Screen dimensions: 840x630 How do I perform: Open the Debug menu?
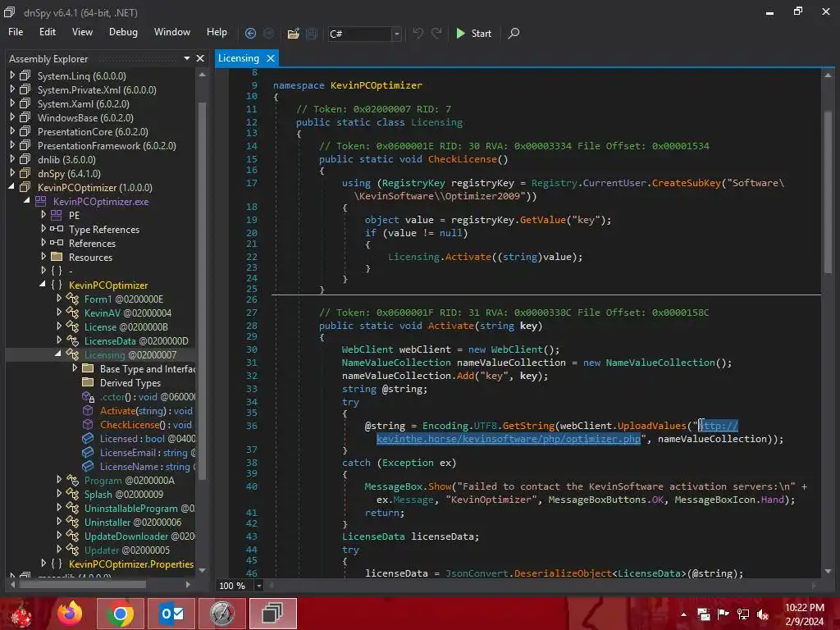coord(123,32)
